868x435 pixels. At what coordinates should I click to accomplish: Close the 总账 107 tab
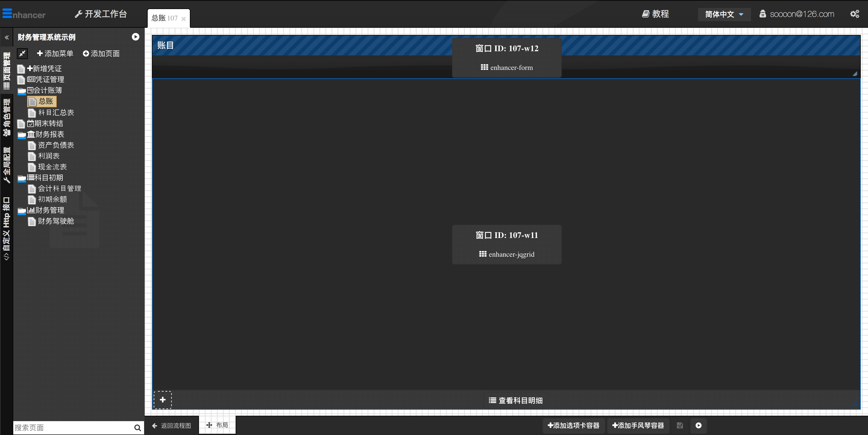tap(184, 19)
